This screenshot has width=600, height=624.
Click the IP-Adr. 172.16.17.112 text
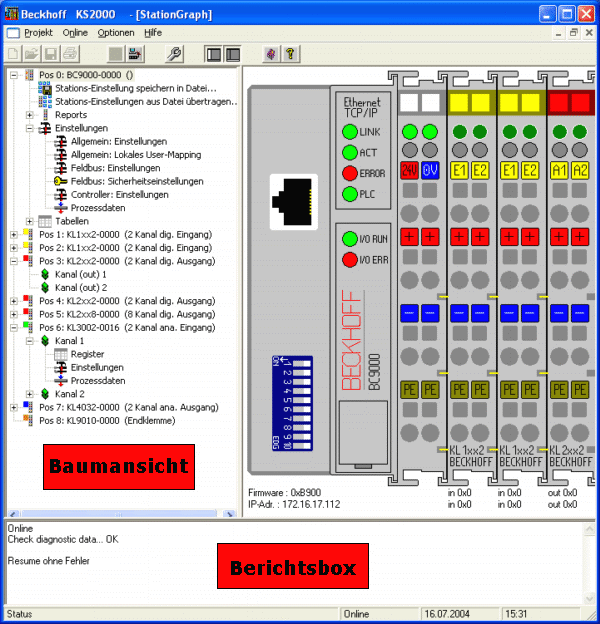294,505
